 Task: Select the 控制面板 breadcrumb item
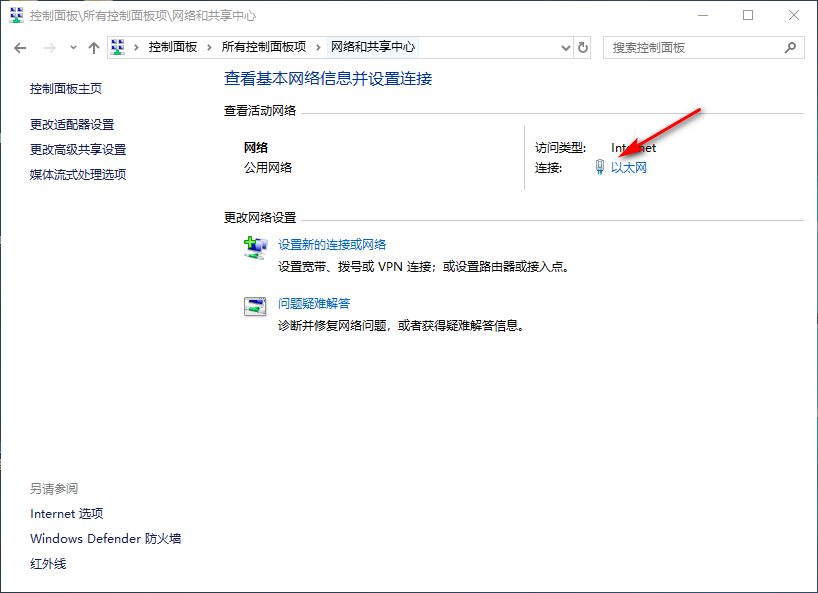point(173,47)
